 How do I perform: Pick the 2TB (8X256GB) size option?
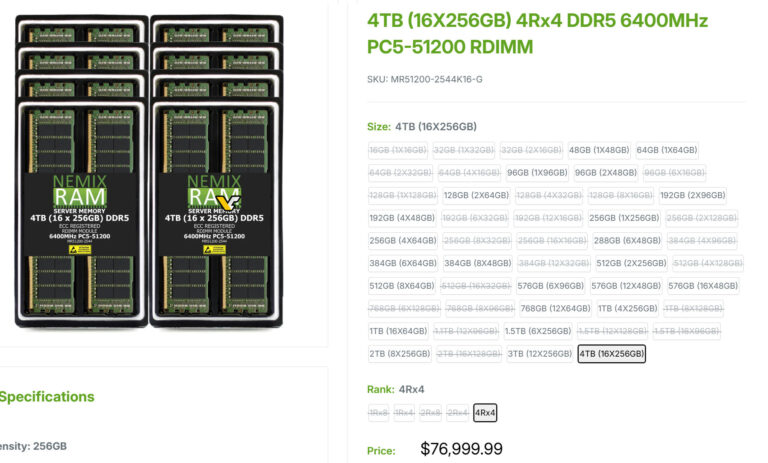pyautogui.click(x=399, y=353)
